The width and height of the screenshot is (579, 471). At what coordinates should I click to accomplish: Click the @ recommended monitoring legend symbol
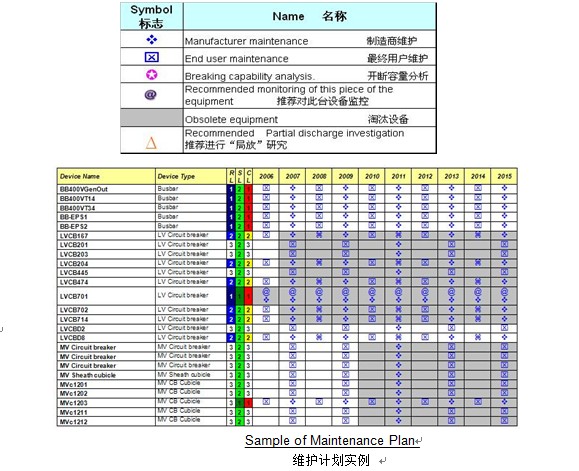(150, 95)
